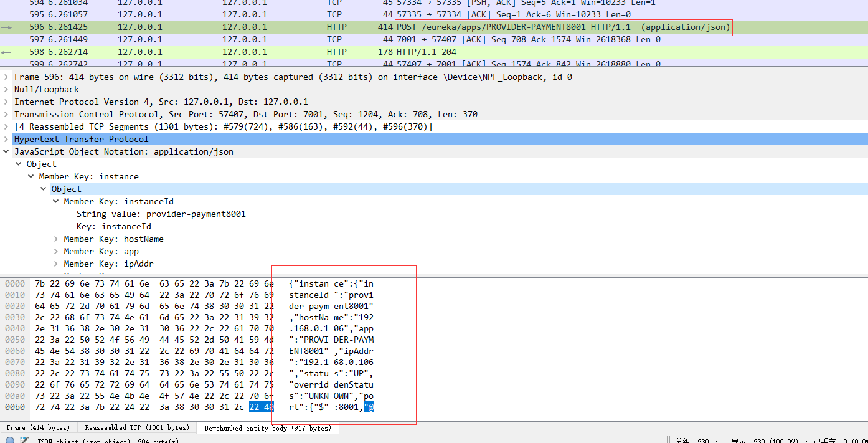The width and height of the screenshot is (868, 443).
Task: Switch to Frame (414 bytes) tab
Action: (x=38, y=427)
